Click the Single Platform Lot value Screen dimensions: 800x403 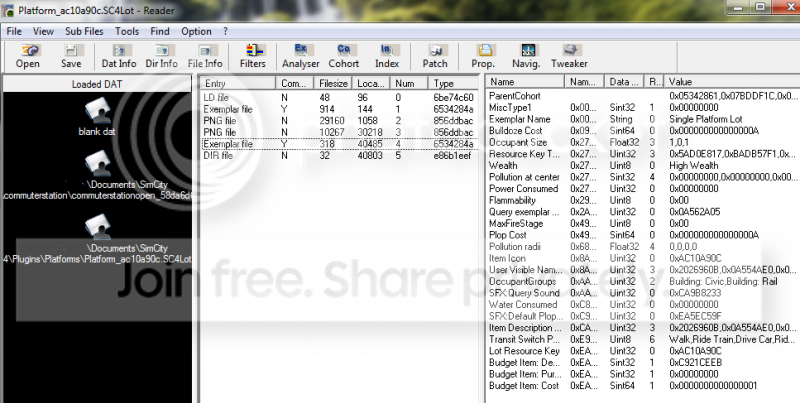click(706, 119)
